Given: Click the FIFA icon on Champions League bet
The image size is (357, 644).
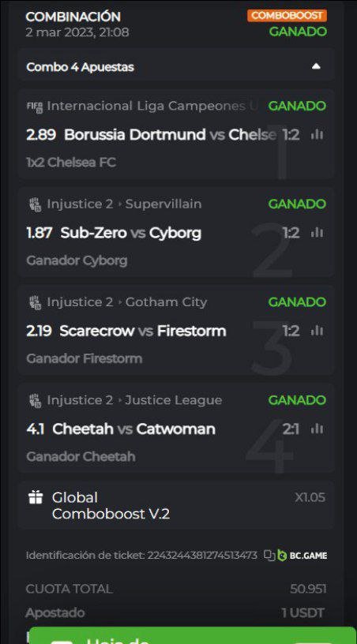Looking at the screenshot, I should (35, 107).
